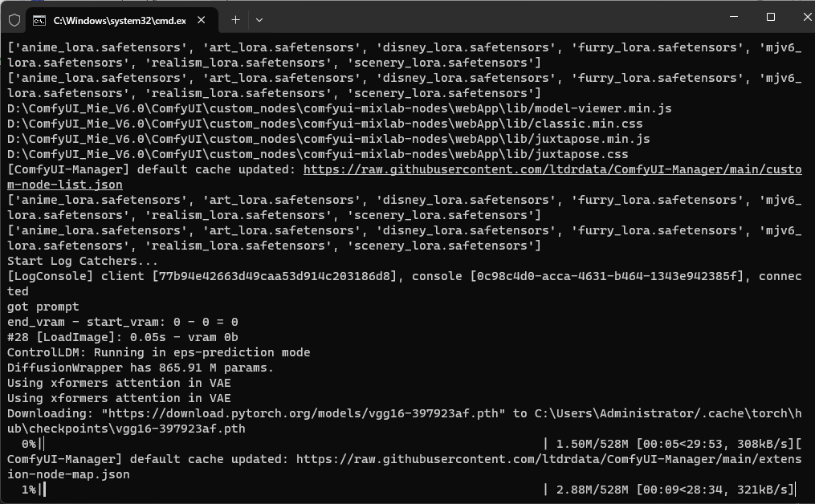Click the ControlLDM eps-prediction mode line
The height and width of the screenshot is (504, 815).
pos(158,352)
